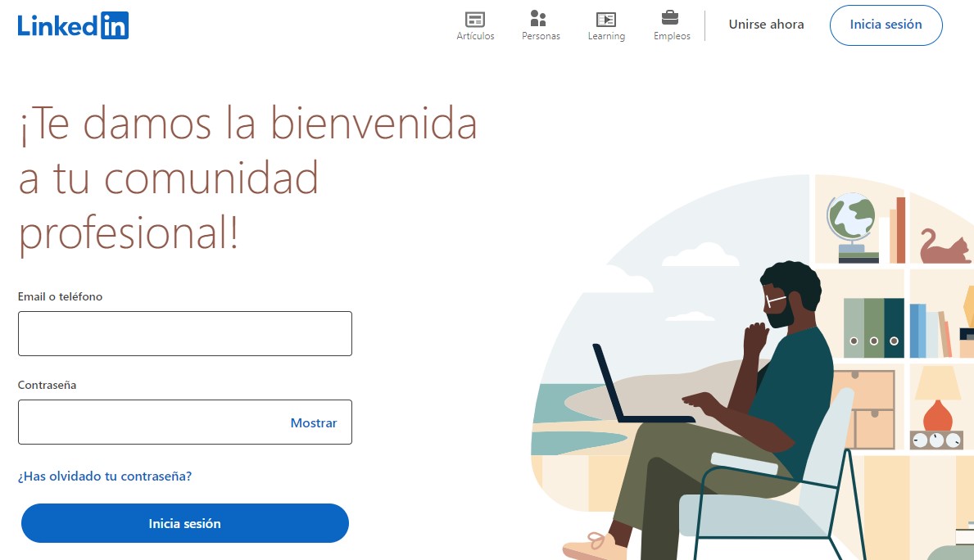The height and width of the screenshot is (560, 974).
Task: Click the green binders on the shelf
Action: (x=872, y=327)
